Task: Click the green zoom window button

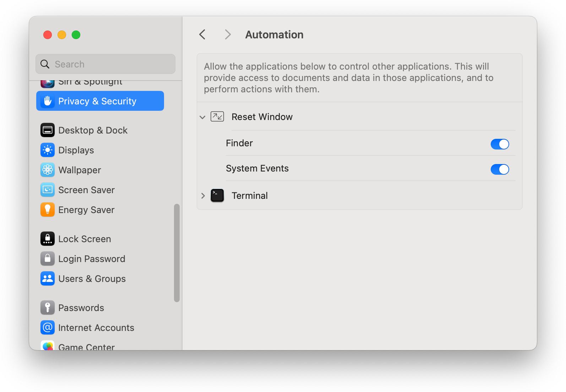Action: 76,35
